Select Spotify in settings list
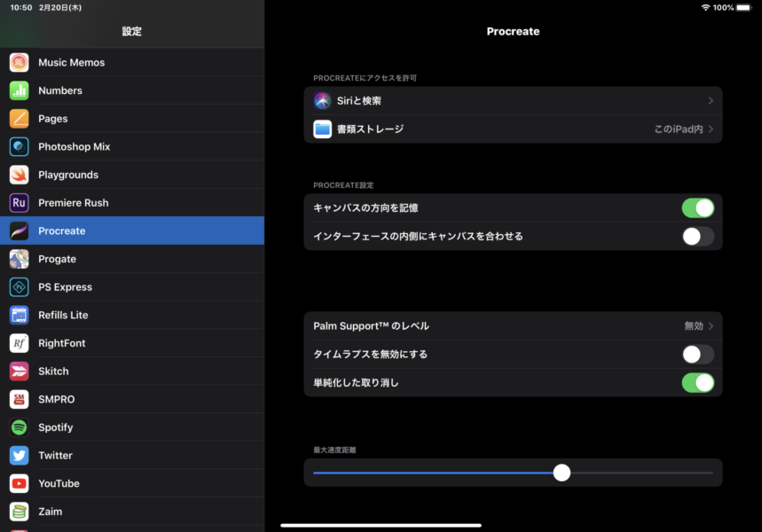 [x=132, y=427]
